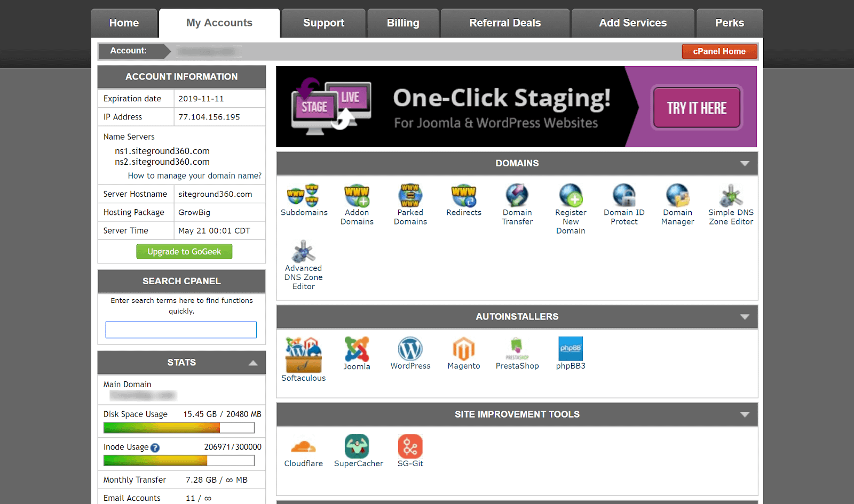Switch to the Billing tab

403,23
